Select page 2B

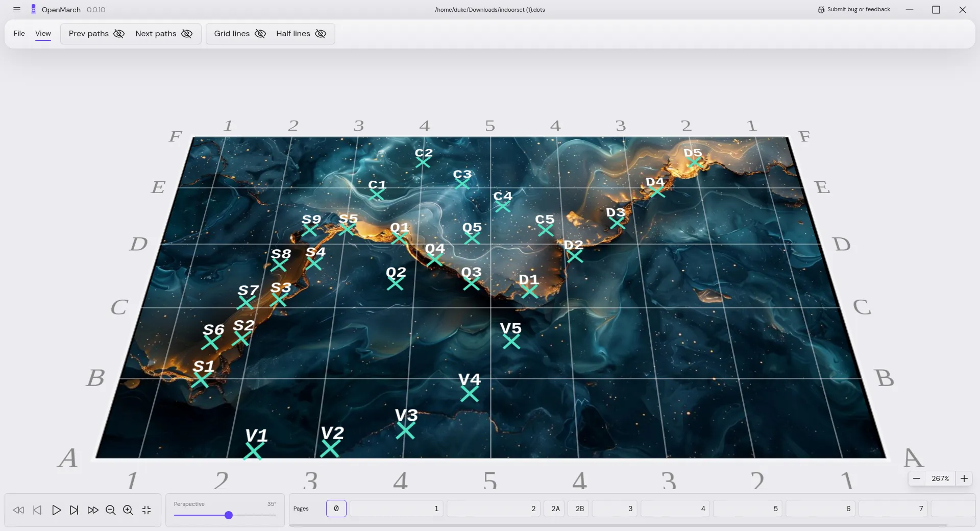[578, 509]
